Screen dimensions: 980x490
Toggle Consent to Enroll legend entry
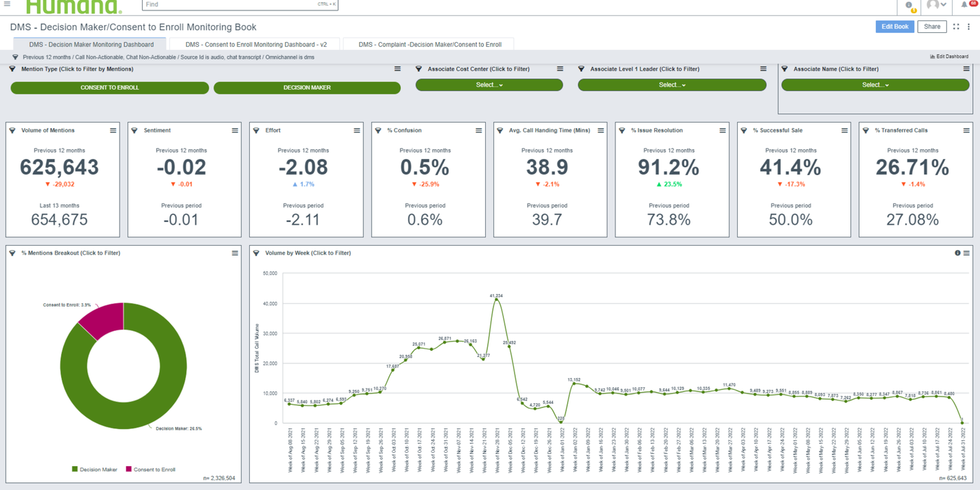coord(150,470)
